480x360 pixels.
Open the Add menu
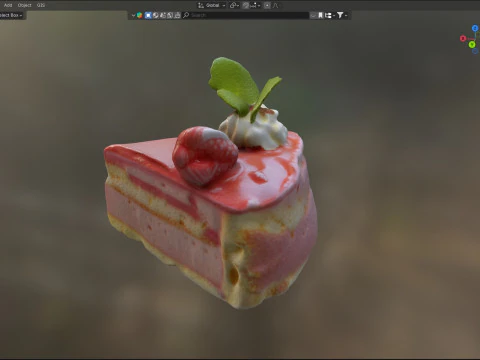[8, 5]
